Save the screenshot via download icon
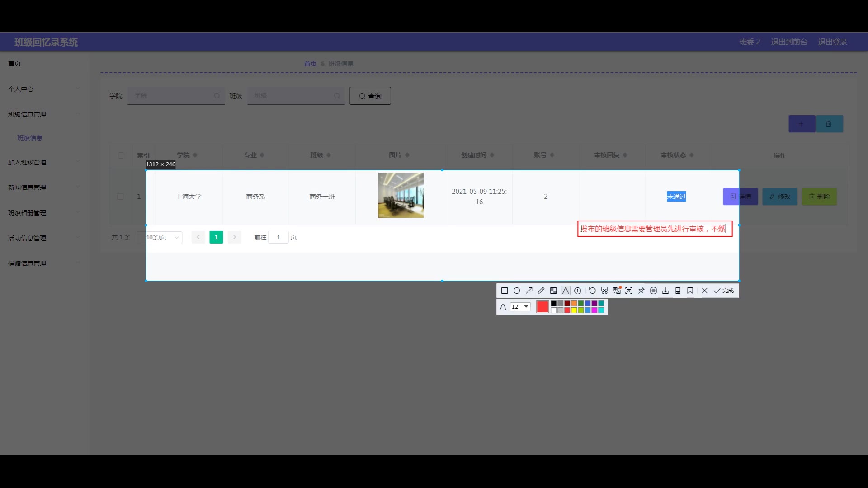This screenshot has height=488, width=868. coord(665,291)
